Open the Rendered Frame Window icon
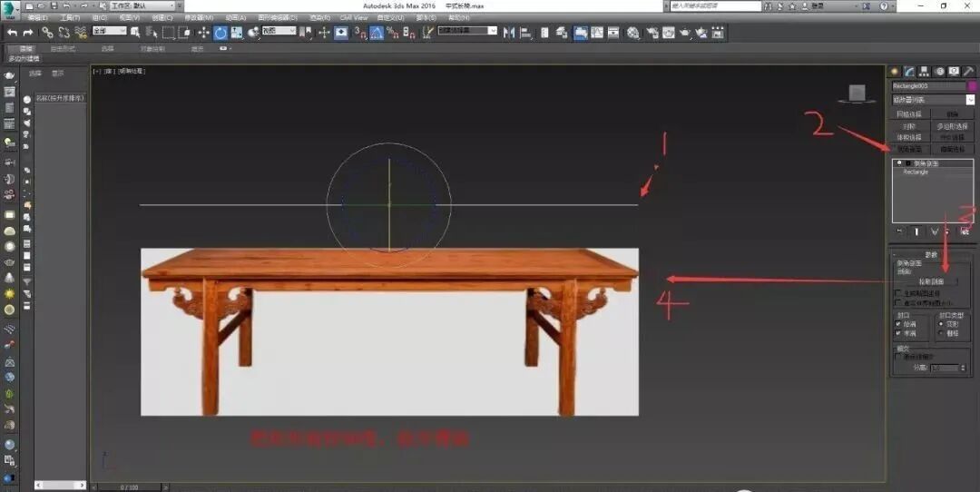The height and width of the screenshot is (492, 980). tap(669, 33)
